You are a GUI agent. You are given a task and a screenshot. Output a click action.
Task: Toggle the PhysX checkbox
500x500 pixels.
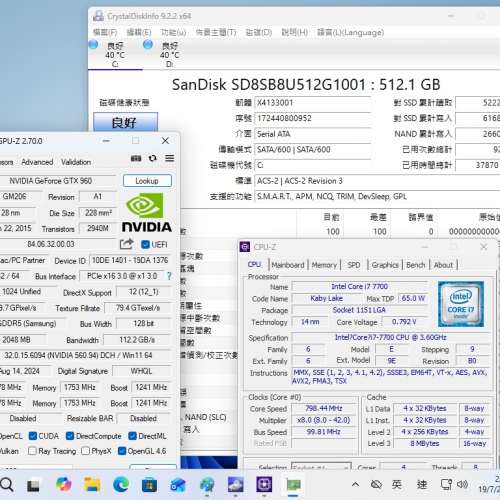coord(86,451)
